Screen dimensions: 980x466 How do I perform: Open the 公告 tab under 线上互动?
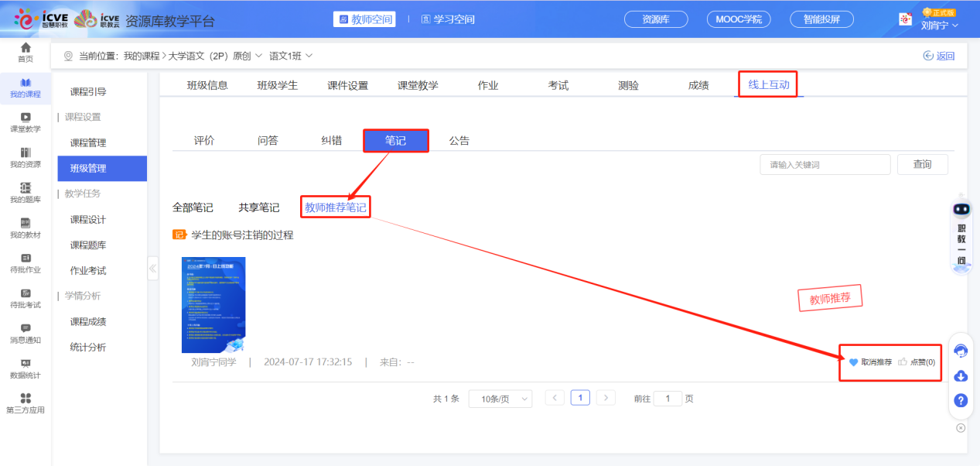click(459, 140)
